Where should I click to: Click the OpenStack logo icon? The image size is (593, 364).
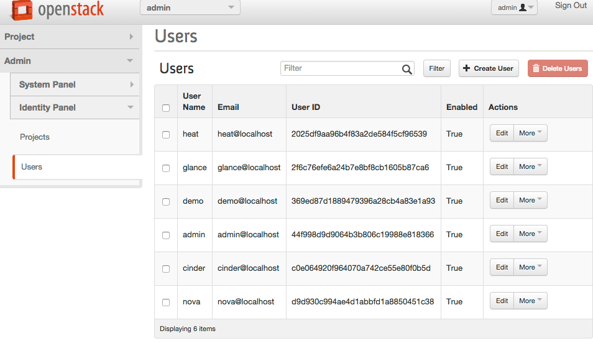(21, 10)
